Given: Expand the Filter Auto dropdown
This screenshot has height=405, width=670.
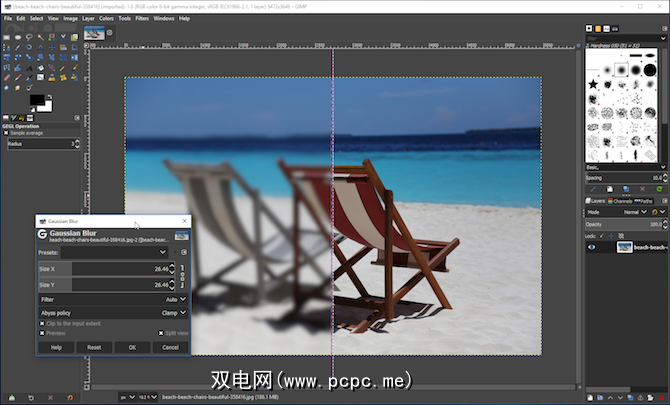Looking at the screenshot, I should coord(176,299).
